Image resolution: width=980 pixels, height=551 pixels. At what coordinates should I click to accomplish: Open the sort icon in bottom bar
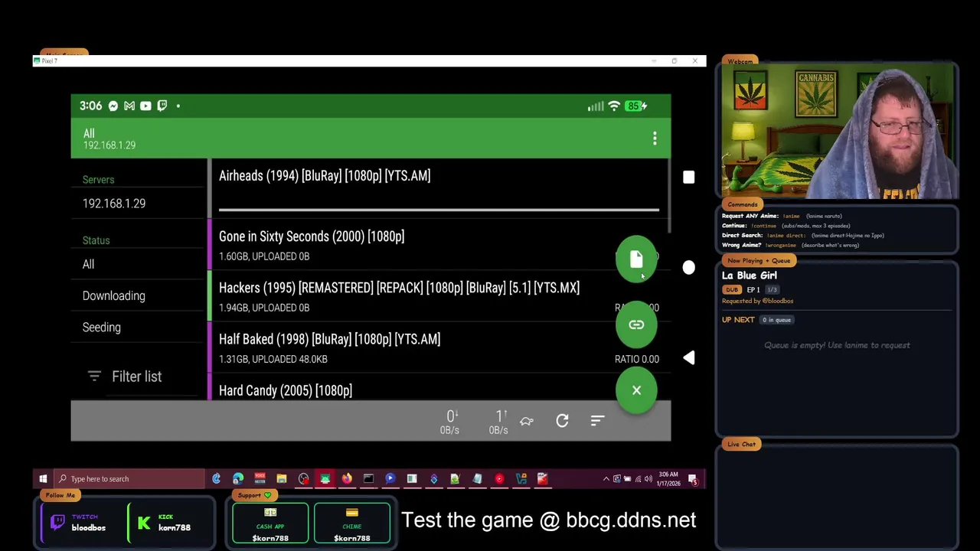598,421
